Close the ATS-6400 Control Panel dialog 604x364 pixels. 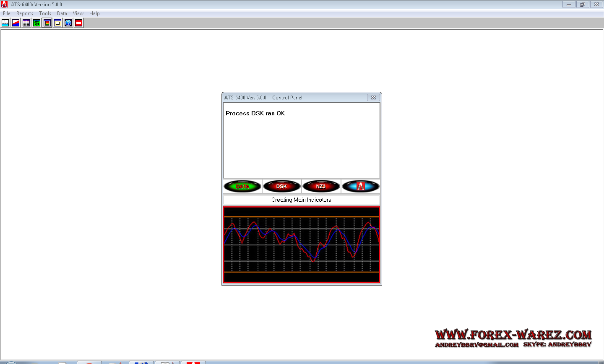click(x=373, y=98)
